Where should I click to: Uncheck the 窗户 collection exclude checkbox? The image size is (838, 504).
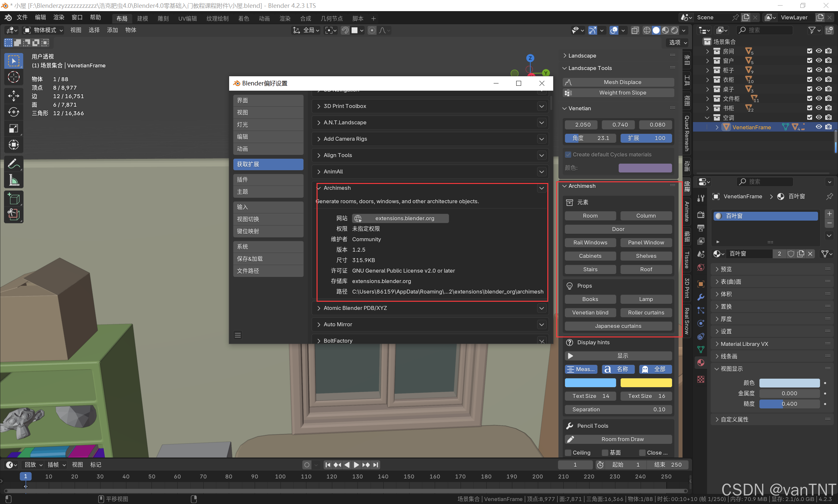810,61
